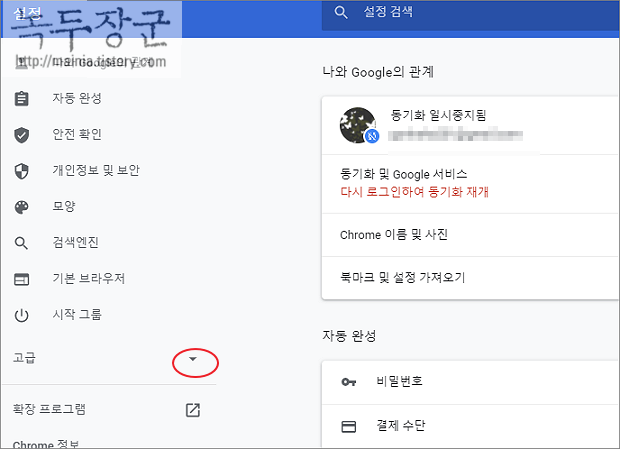
Task: Open 자동 완성 in the sidebar
Action: coord(77,98)
